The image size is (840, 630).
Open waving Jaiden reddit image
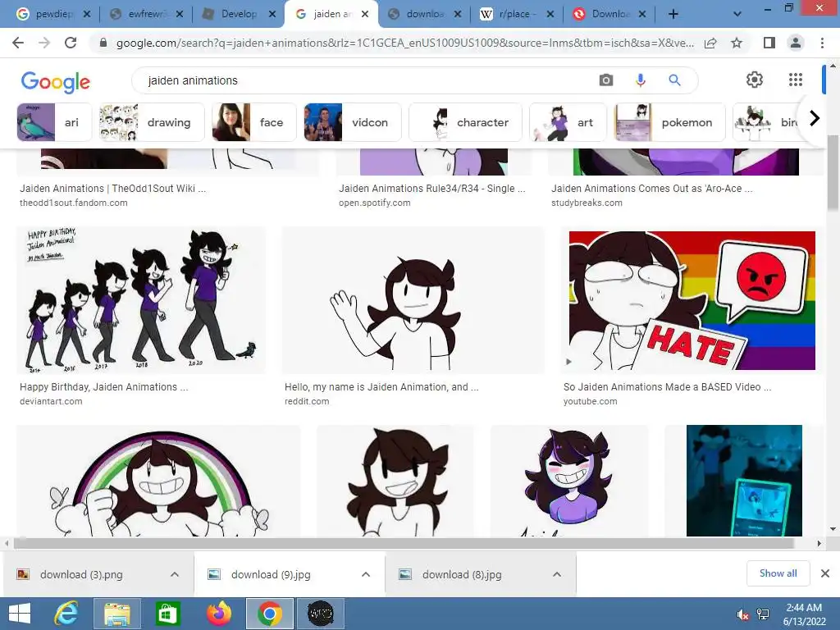pos(413,300)
